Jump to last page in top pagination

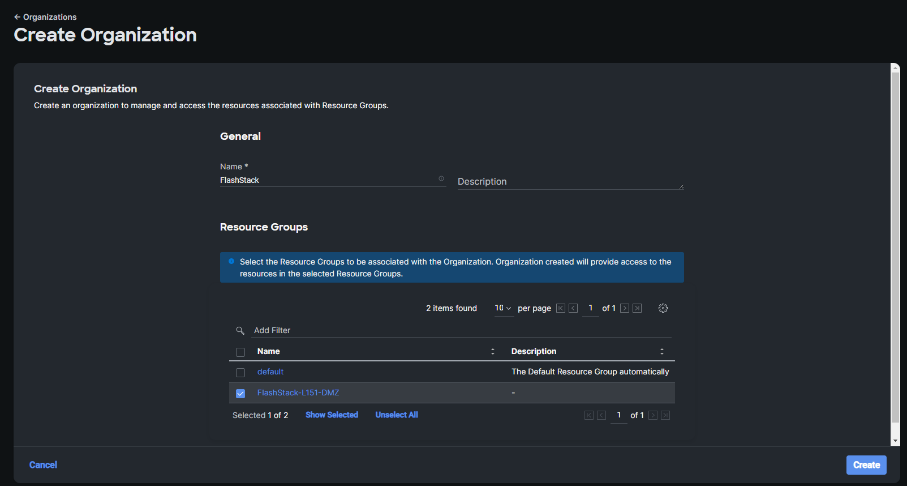[x=638, y=308]
